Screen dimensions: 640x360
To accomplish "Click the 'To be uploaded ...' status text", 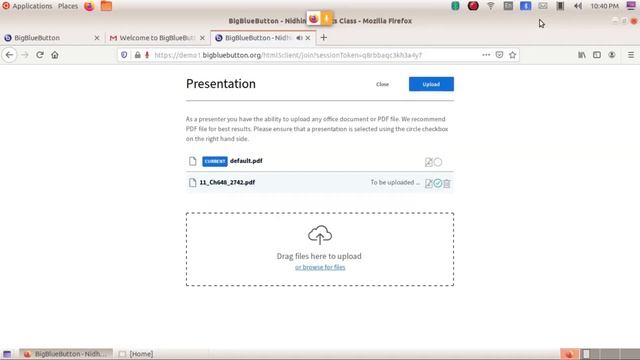I will [395, 182].
